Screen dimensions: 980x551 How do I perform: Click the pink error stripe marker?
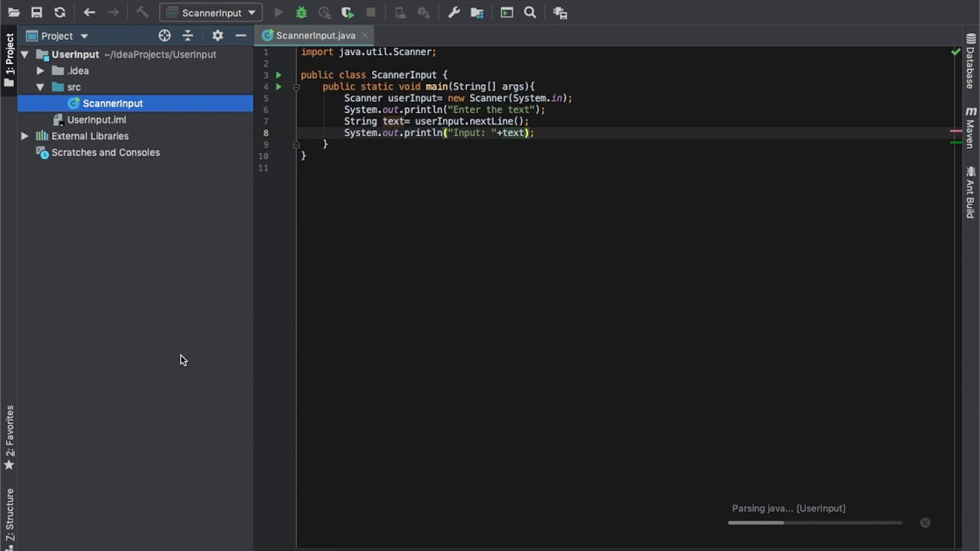point(955,132)
